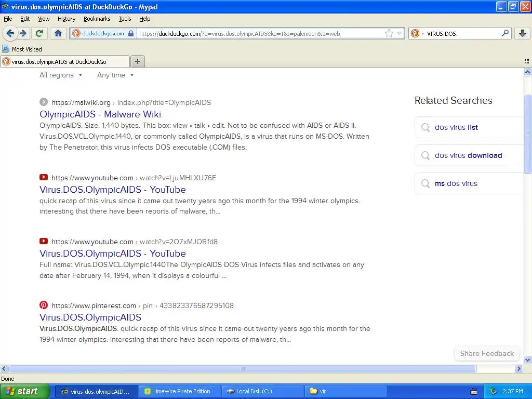The image size is (532, 399).
Task: Open a new tab with plus button
Action: (x=137, y=61)
